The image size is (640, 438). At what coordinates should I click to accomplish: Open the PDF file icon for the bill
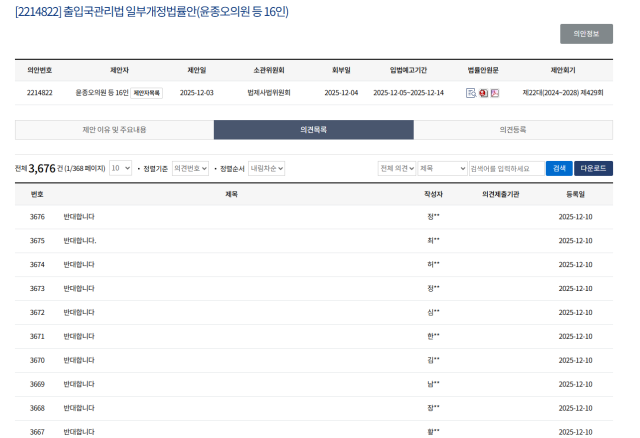495,93
